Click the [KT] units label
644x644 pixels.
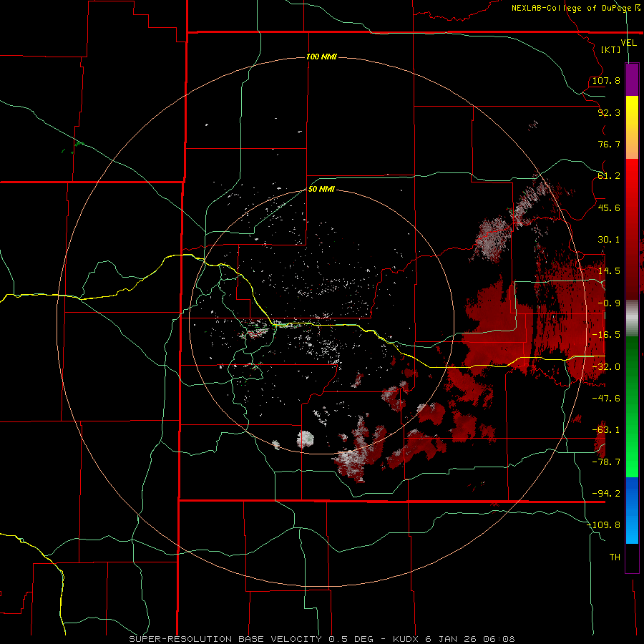610,49
